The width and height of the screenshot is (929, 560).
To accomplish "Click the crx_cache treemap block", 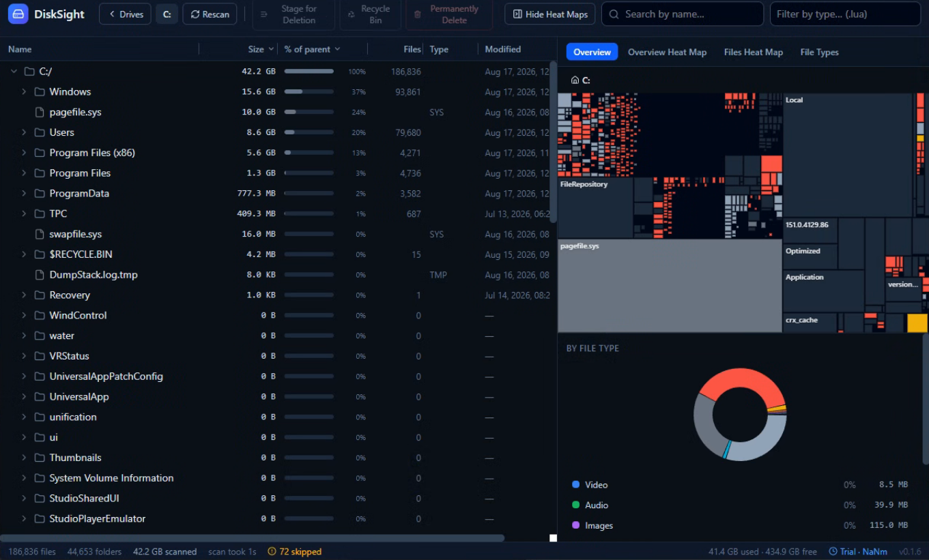I will tap(810, 323).
